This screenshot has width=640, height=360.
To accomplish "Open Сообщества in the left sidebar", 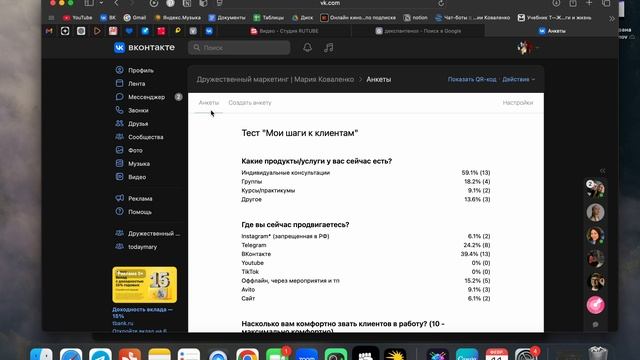I will point(140,137).
